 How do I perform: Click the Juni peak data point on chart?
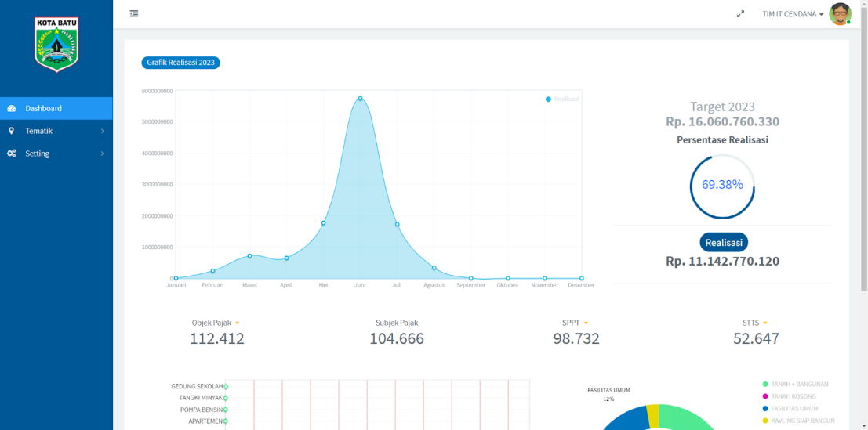coord(360,99)
